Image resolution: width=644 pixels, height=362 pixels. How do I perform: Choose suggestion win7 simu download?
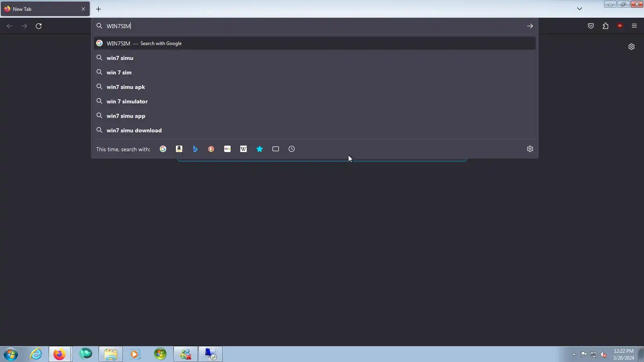coord(315,130)
